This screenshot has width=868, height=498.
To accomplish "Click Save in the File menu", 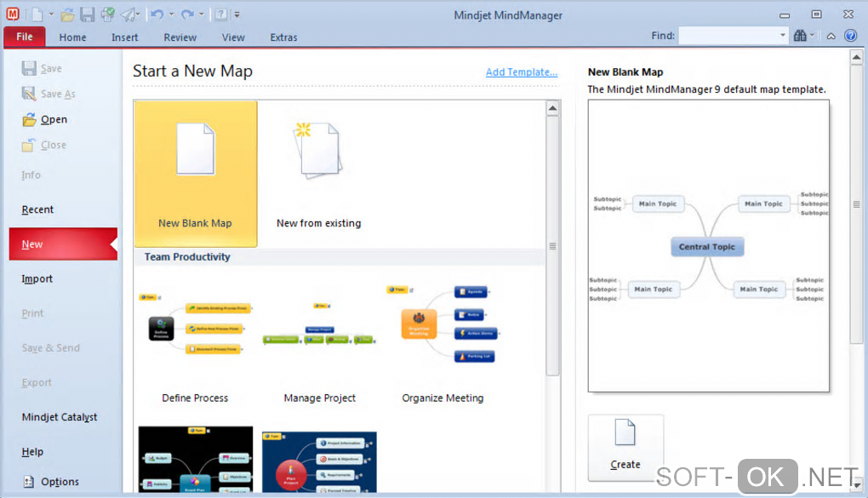I will (x=42, y=69).
